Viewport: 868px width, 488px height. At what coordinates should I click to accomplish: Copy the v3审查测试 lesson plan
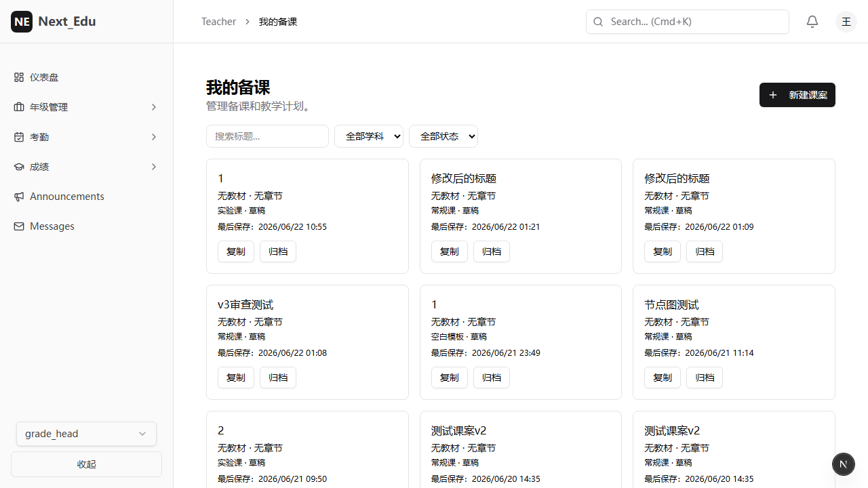[236, 378]
